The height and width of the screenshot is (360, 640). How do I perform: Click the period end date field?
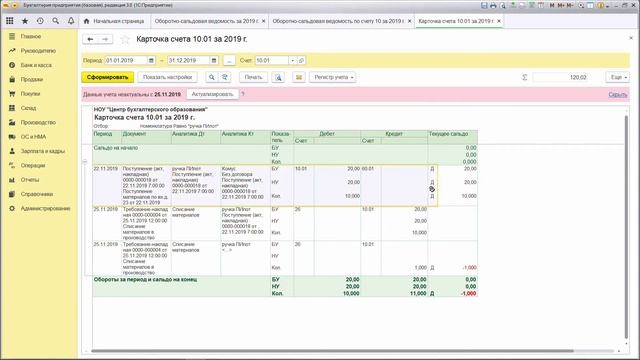(189, 60)
